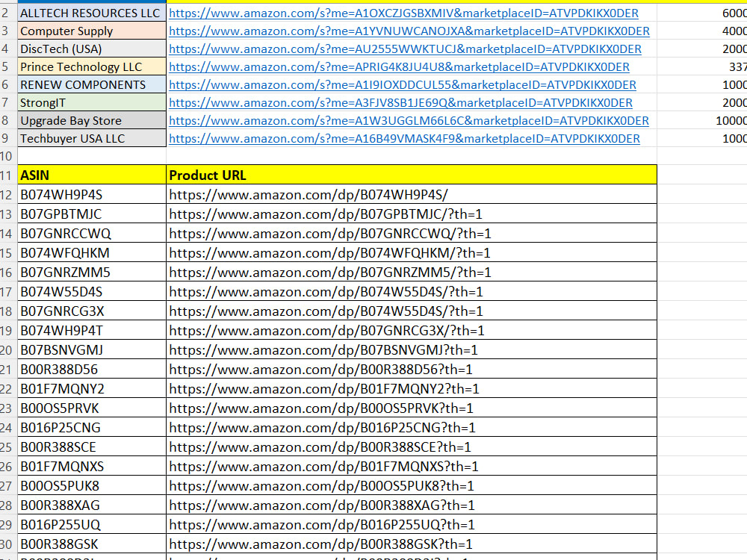The width and height of the screenshot is (747, 560).
Task: Select ASIN cell B074WFQHKM
Action: [92, 253]
